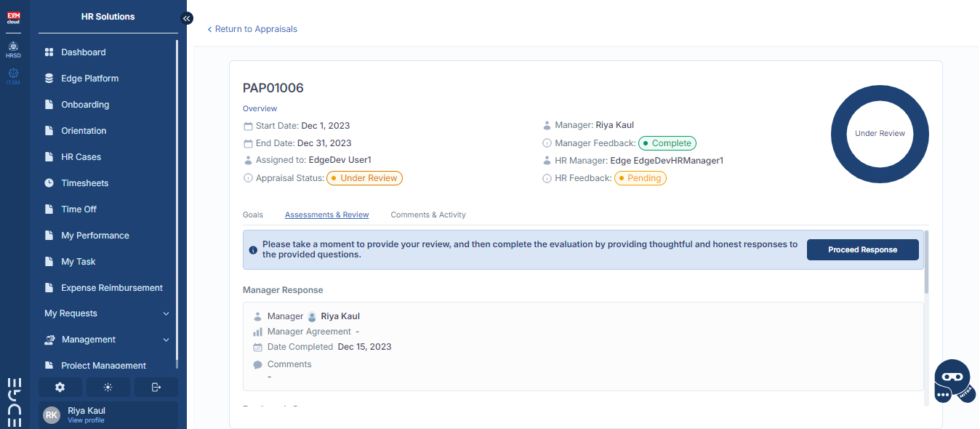Click the HR Cases document icon

(x=49, y=157)
